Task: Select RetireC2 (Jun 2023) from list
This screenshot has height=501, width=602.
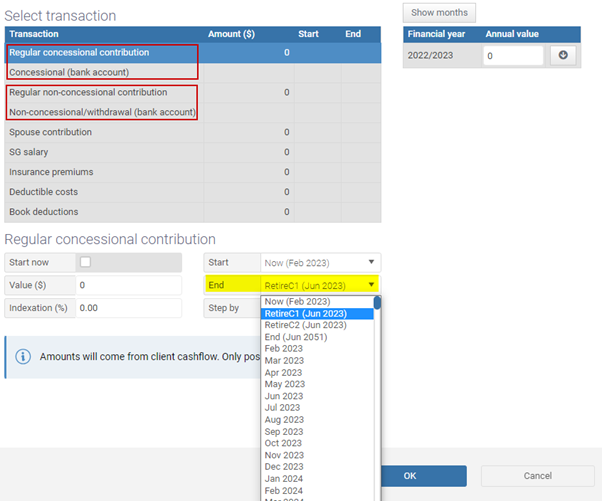Action: pyautogui.click(x=305, y=325)
